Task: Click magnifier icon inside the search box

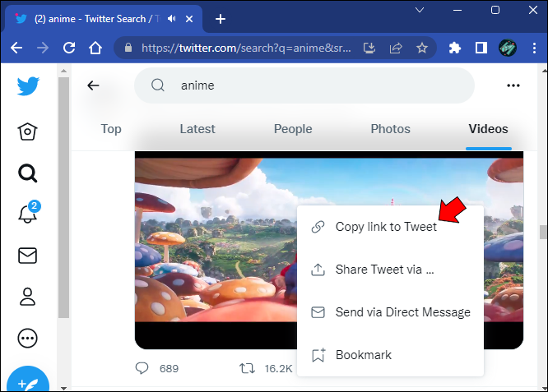Action: [158, 85]
